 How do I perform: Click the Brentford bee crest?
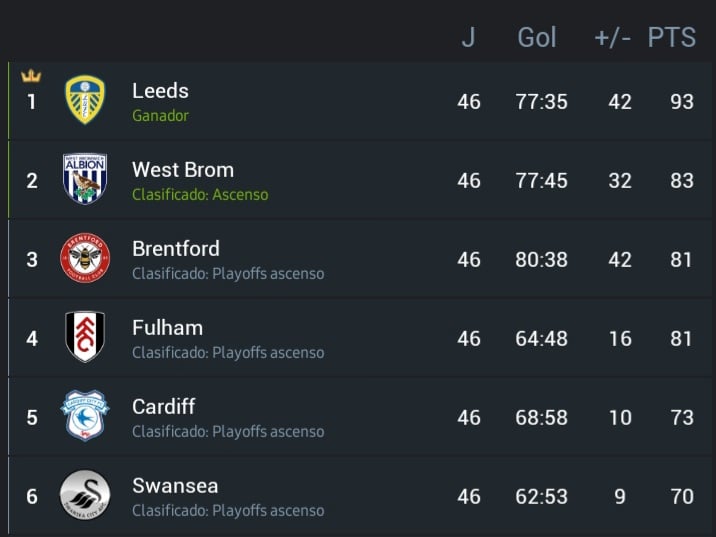pos(85,259)
